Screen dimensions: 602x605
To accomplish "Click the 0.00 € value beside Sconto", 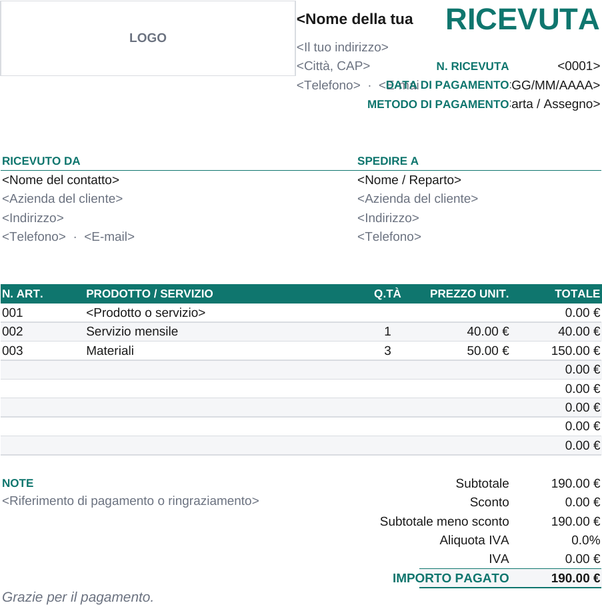I will [582, 502].
